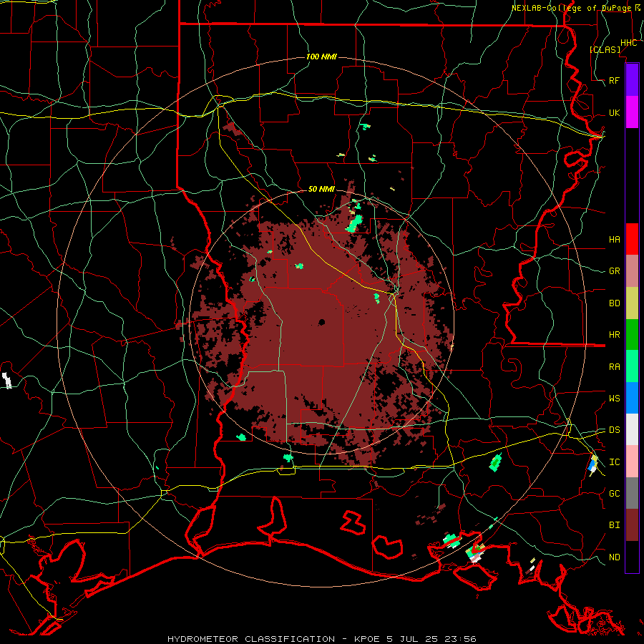Click the HA legend label
Screen dimensions: 644x644
point(614,239)
